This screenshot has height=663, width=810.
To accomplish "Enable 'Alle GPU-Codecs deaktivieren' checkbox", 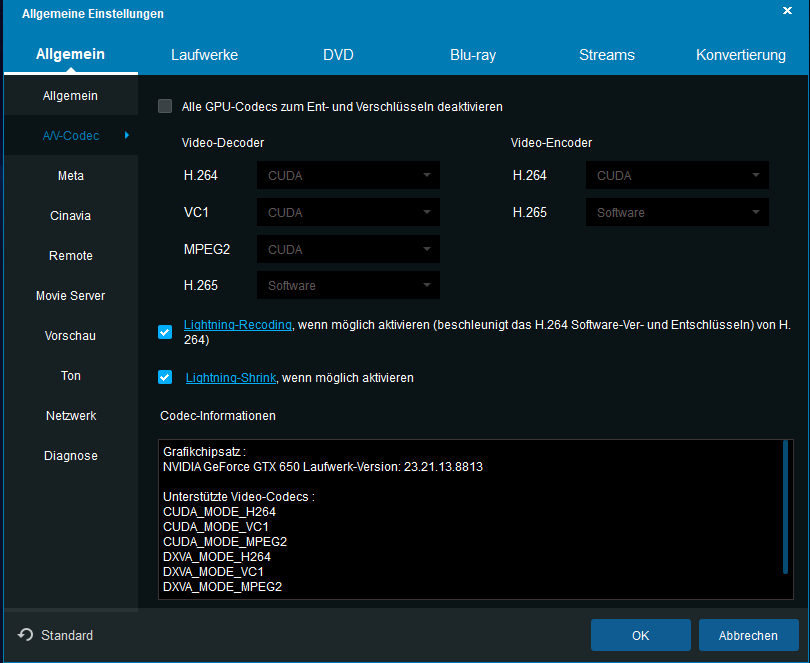I will click(x=165, y=106).
